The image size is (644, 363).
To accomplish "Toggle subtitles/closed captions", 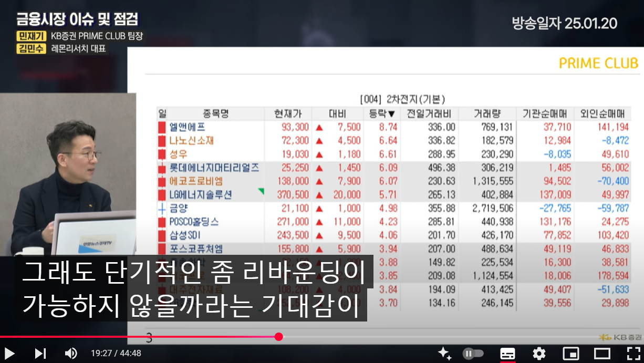I will tap(507, 354).
